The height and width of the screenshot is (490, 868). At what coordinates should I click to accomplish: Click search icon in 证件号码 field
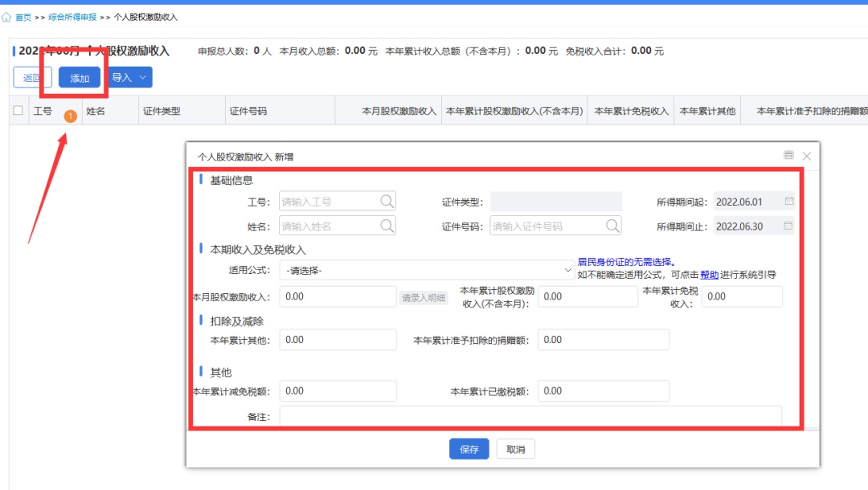[x=612, y=226]
